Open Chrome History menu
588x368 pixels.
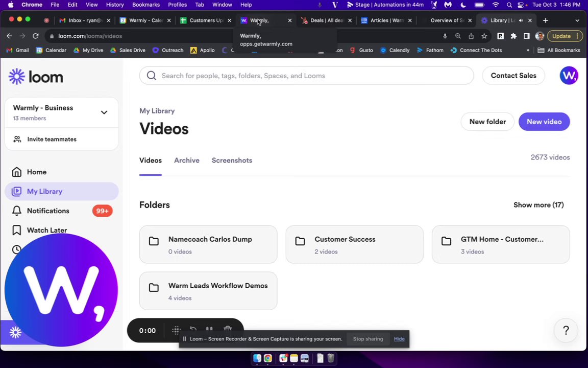115,5
